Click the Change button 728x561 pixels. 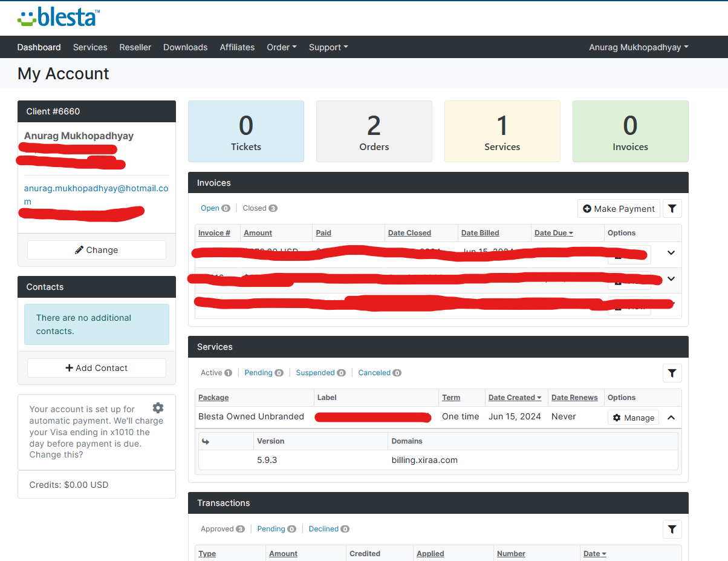[97, 250]
